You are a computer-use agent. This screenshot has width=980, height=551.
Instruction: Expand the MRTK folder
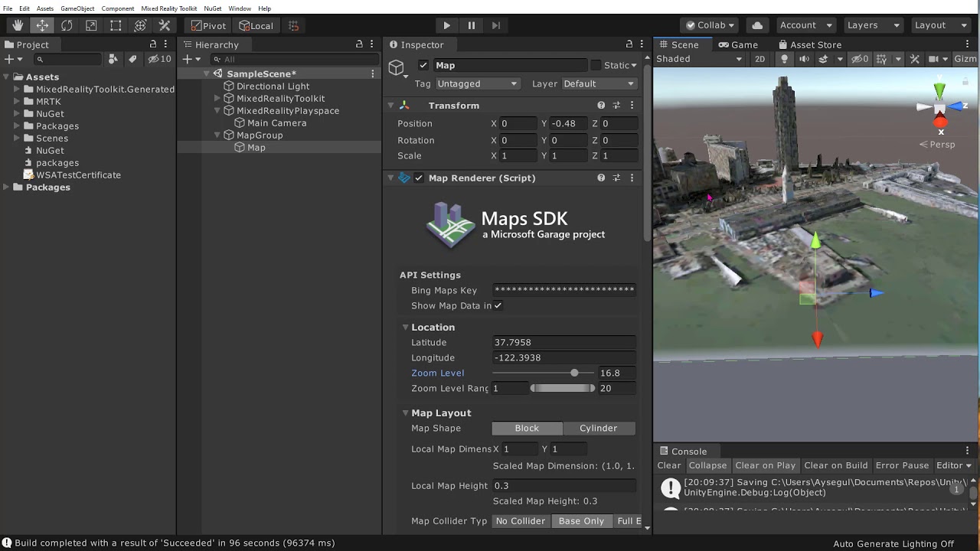click(x=18, y=101)
